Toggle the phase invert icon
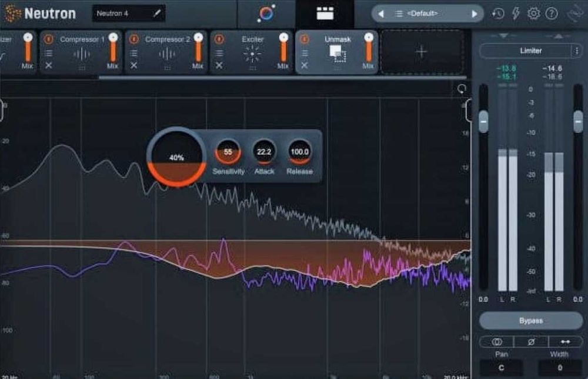The image size is (588, 379). (531, 342)
